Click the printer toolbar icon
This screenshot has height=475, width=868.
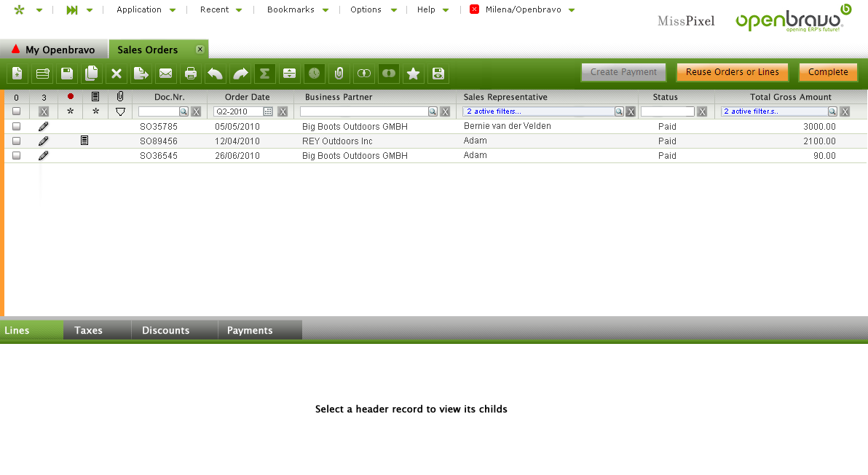pyautogui.click(x=191, y=73)
